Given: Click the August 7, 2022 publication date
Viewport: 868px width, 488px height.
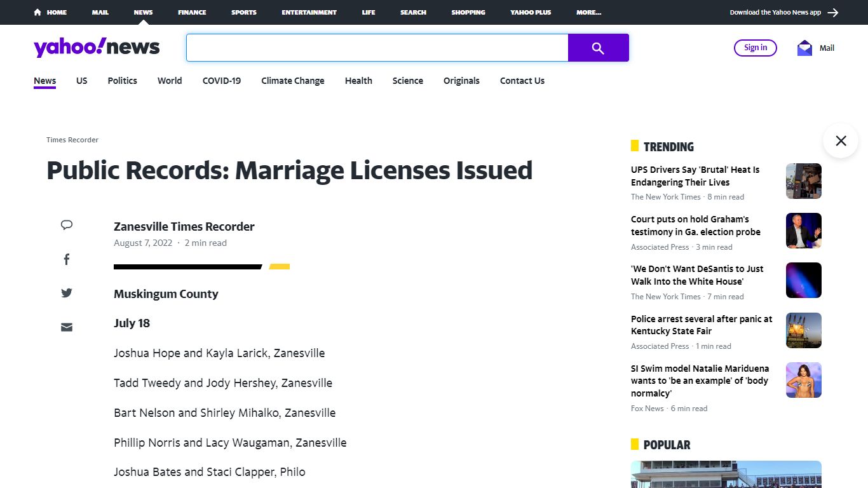Looking at the screenshot, I should [143, 243].
